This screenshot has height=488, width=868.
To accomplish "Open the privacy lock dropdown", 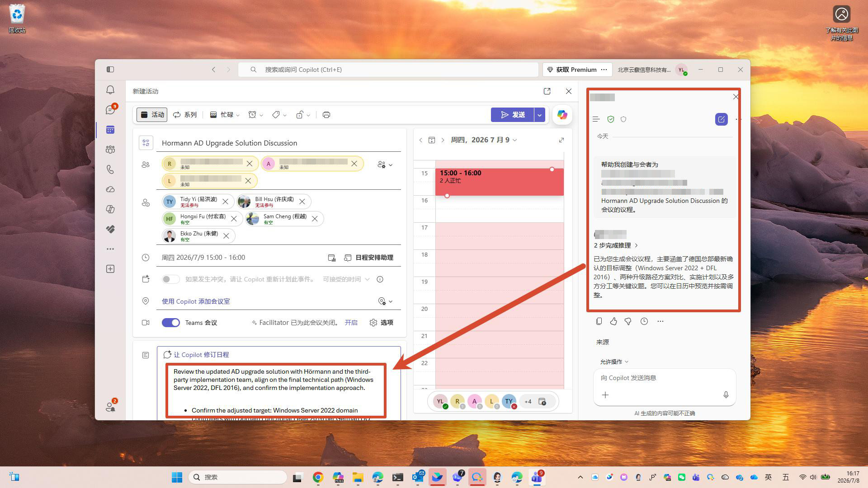I will pos(302,115).
